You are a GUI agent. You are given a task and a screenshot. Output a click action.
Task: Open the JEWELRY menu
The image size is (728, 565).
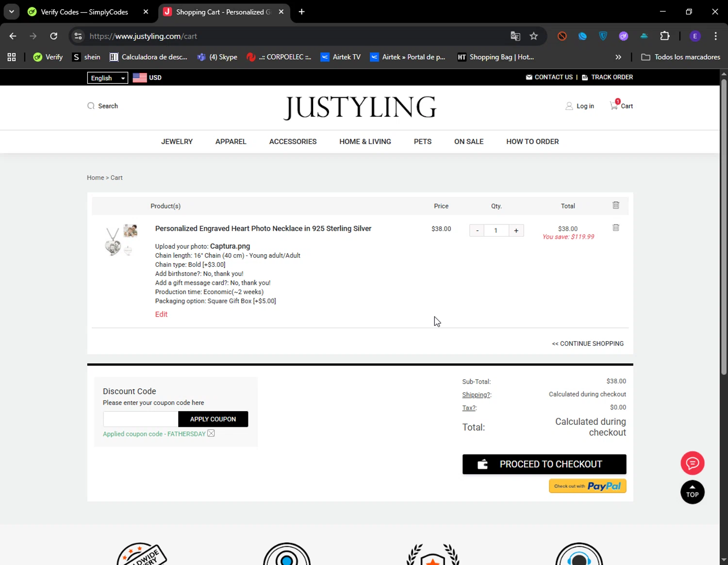[x=177, y=142]
